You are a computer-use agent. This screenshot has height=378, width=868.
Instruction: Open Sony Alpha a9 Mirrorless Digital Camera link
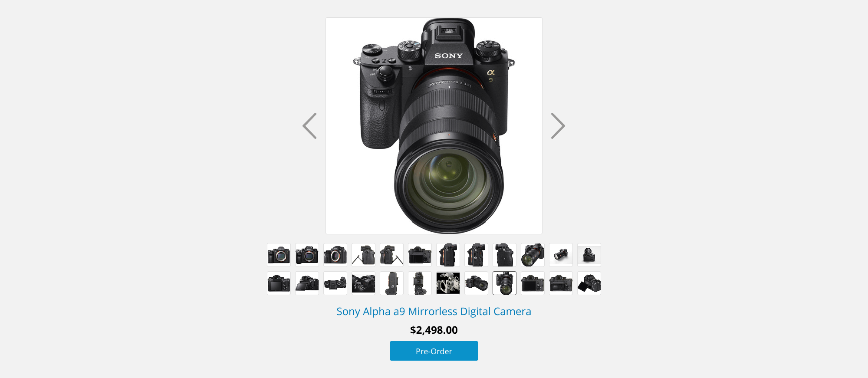coord(434,312)
